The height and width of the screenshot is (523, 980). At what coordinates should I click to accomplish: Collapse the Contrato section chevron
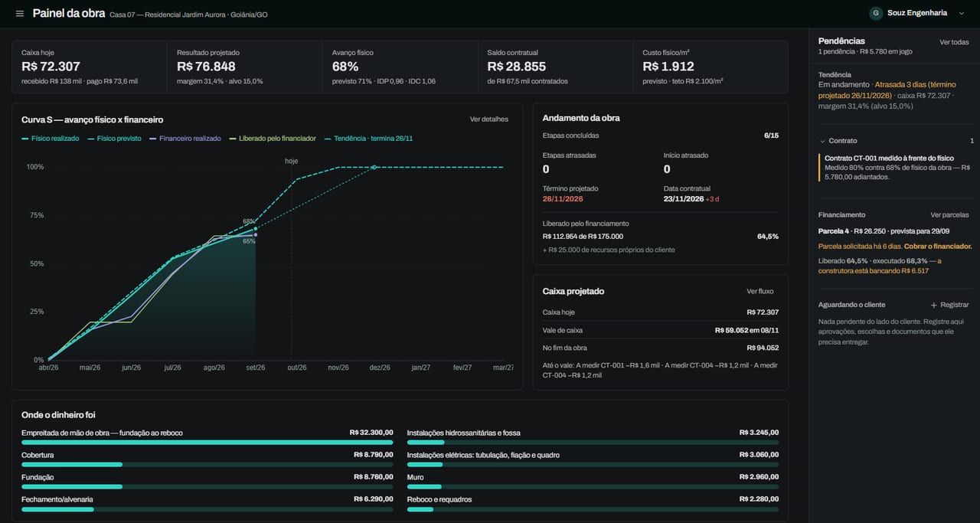(822, 141)
